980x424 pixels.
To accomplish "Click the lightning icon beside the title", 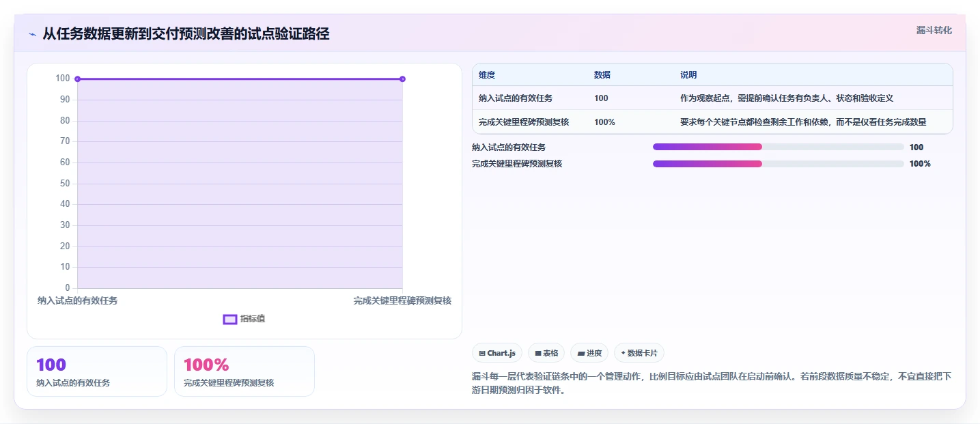I will pyautogui.click(x=32, y=34).
